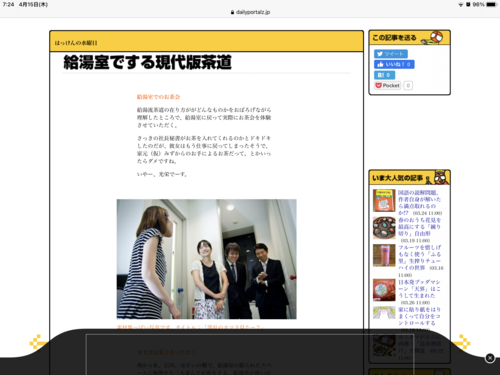Image resolution: width=500 pixels, height=375 pixels.
Task: Go to the previous page with the left yellow arrow
Action: 38,343
